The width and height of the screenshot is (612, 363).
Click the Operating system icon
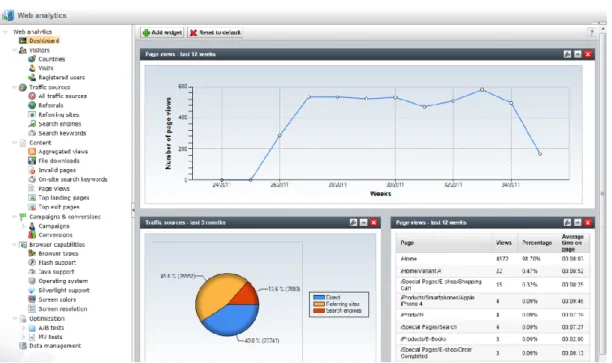[32, 281]
